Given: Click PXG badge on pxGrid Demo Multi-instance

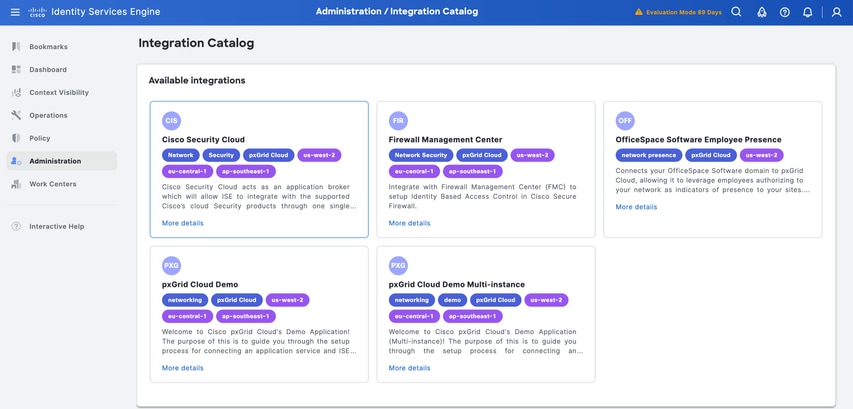Looking at the screenshot, I should coord(398,265).
